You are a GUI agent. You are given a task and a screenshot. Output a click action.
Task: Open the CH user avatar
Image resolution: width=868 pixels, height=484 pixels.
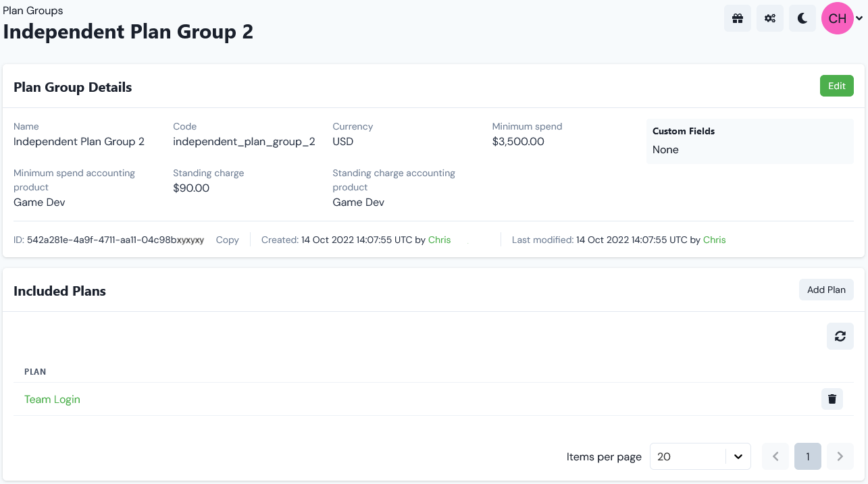(837, 18)
